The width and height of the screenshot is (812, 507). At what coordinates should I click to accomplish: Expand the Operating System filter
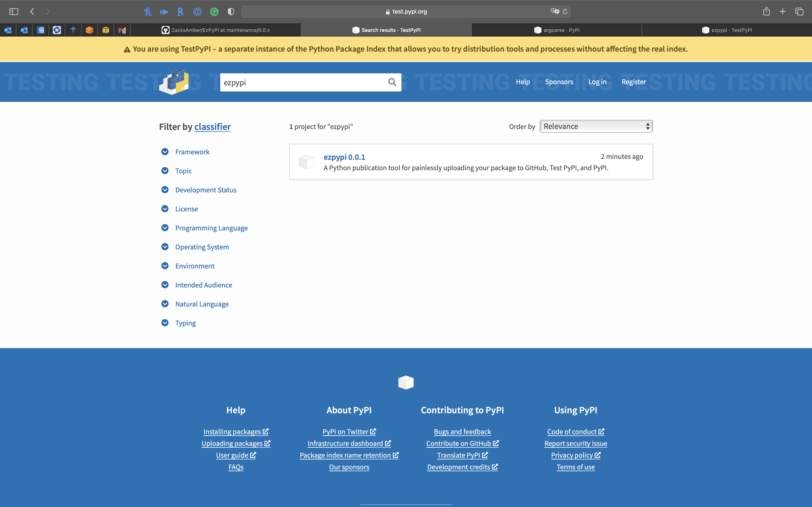click(x=202, y=247)
